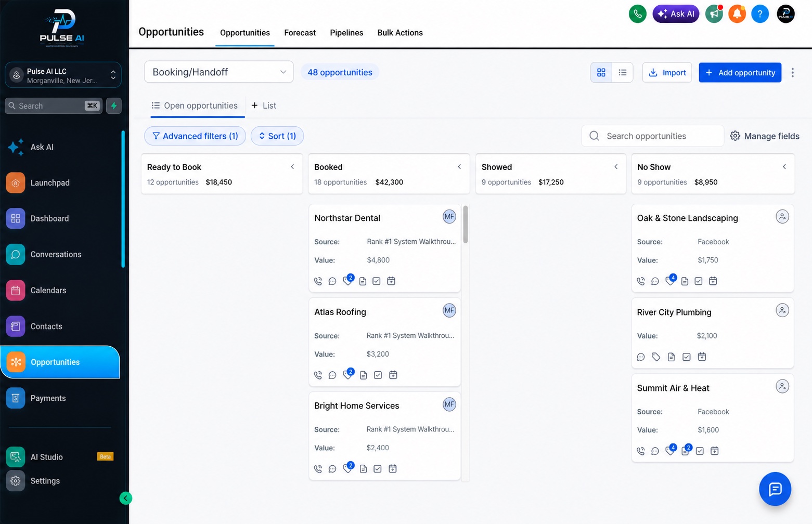Screen dimensions: 812x524
Task: Click the Ask AI button in the header
Action: pyautogui.click(x=676, y=14)
